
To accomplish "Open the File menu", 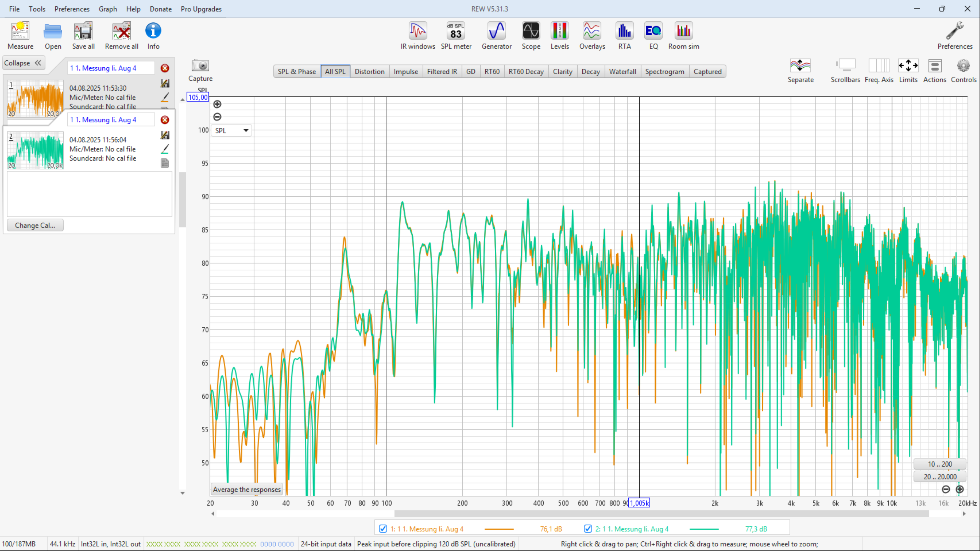I will [x=14, y=9].
